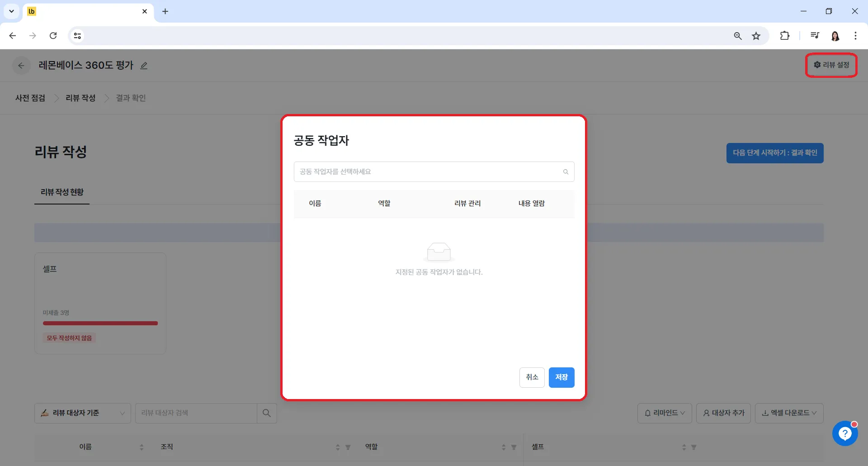Image resolution: width=868 pixels, height=466 pixels.
Task: Click the browser reload icon
Action: tap(53, 36)
